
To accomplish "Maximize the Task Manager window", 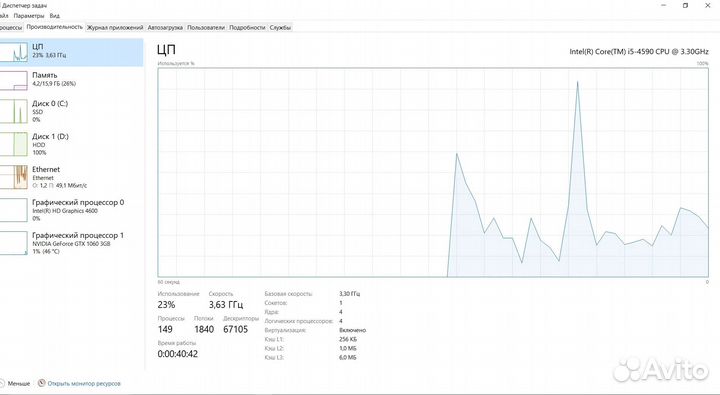I will tap(686, 6).
